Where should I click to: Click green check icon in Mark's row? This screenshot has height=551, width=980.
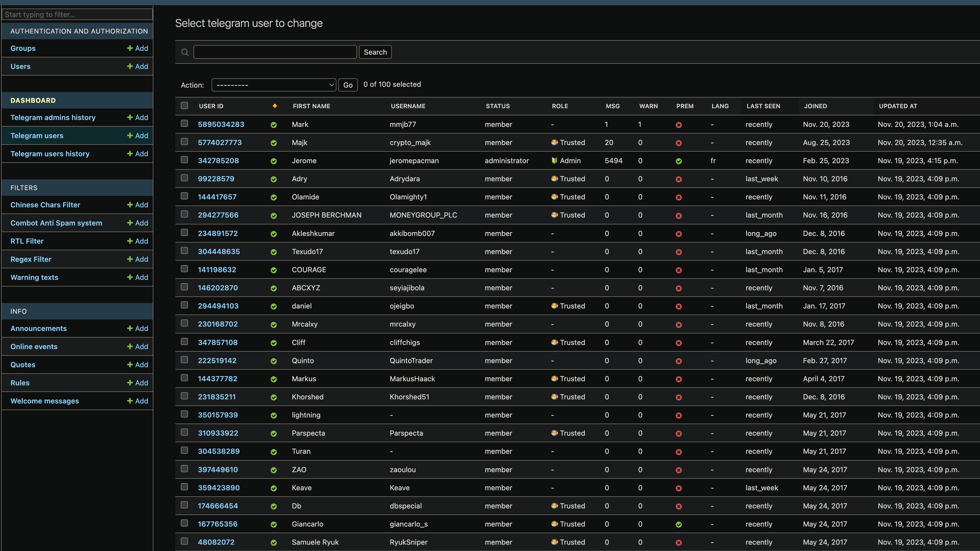click(x=273, y=125)
